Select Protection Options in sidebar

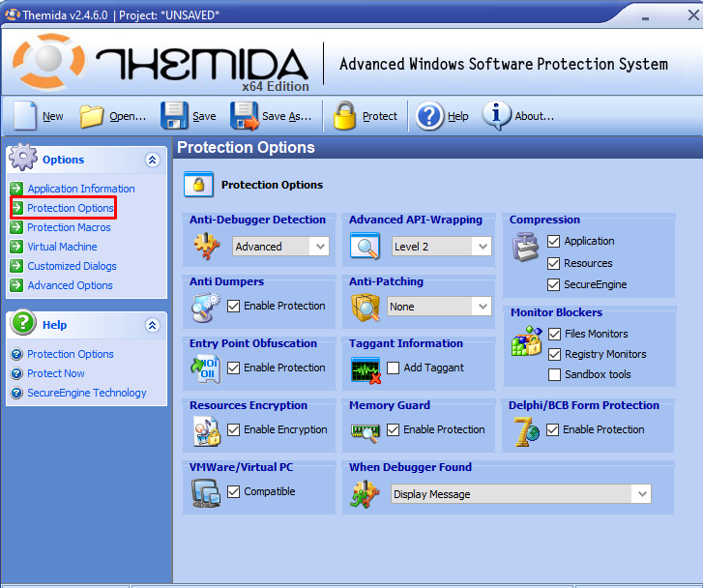click(71, 208)
